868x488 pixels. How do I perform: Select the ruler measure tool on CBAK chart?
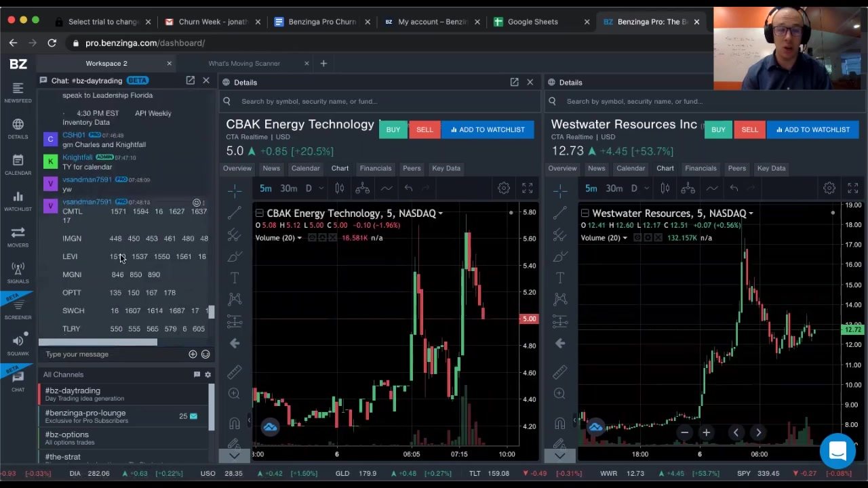(x=235, y=371)
